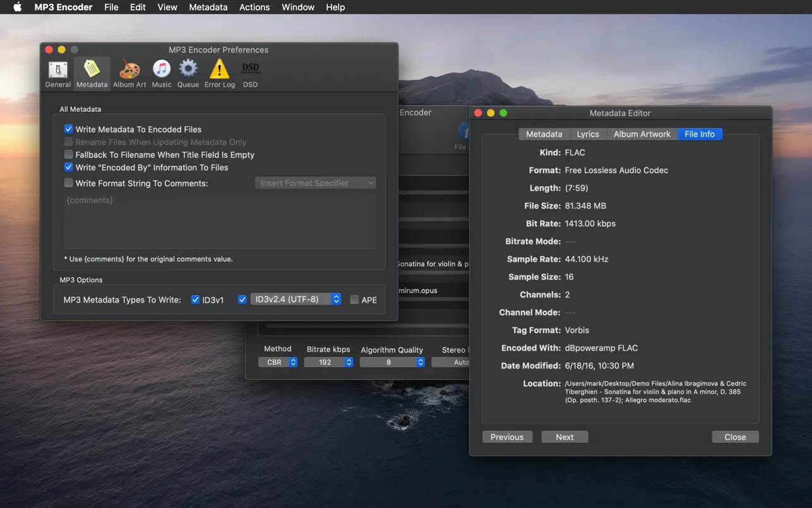The width and height of the screenshot is (812, 508).
Task: Open the File menu
Action: tap(111, 7)
